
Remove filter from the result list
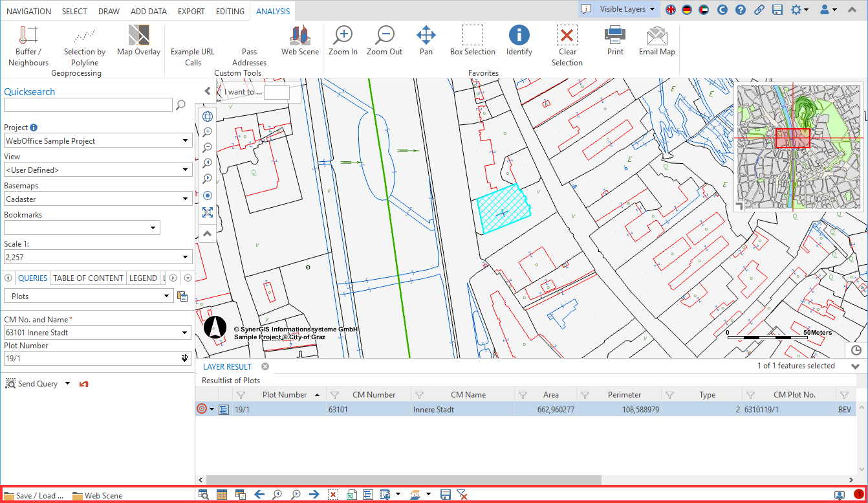coord(463,494)
